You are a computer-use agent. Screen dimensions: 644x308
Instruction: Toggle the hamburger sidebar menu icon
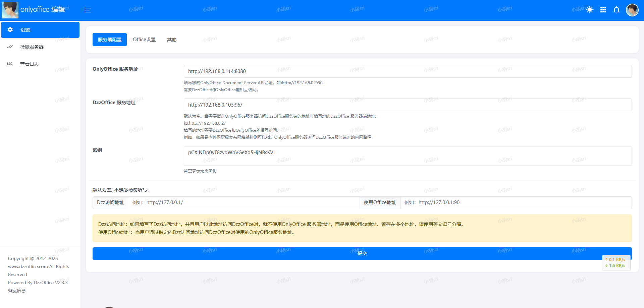click(88, 10)
